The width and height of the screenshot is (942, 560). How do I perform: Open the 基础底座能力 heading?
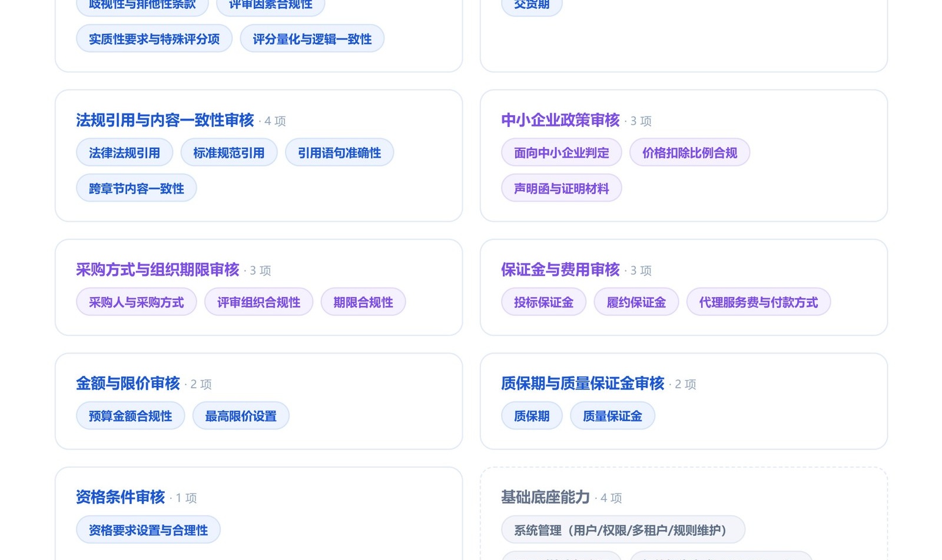click(545, 497)
